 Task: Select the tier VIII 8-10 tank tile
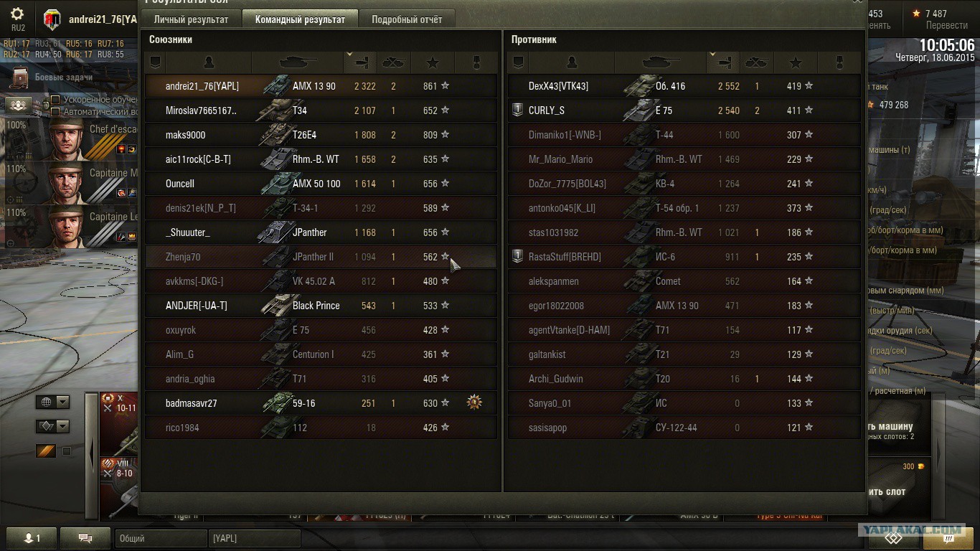118,487
